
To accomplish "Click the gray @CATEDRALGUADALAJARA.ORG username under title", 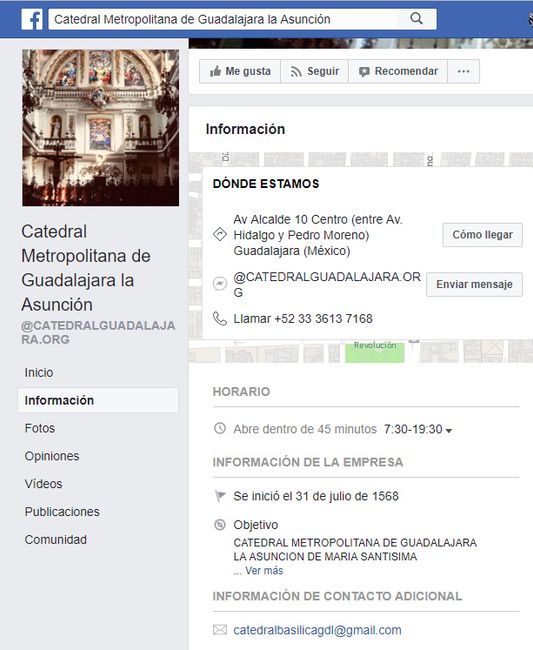I will 98,332.
